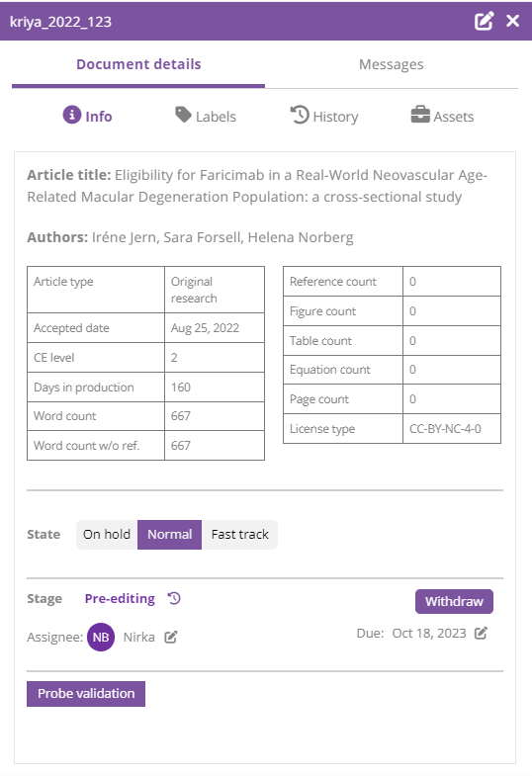Screen dimensions: 532x776
Task: Open the Assets briefcase icon
Action: point(420,115)
